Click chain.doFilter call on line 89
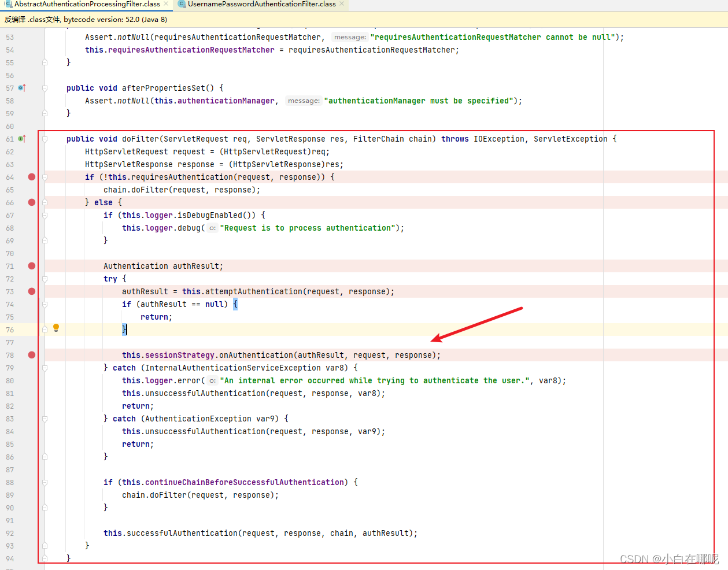This screenshot has height=570, width=728. (200, 495)
